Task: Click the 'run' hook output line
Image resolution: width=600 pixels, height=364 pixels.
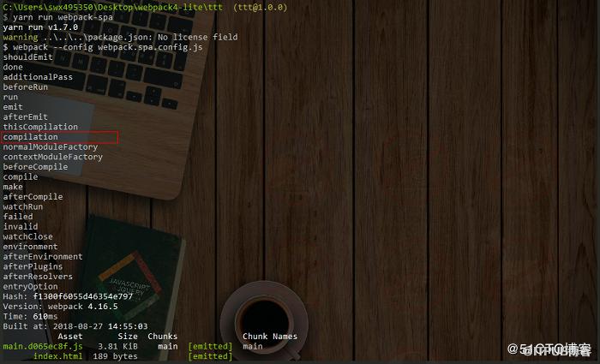Action: (x=10, y=97)
